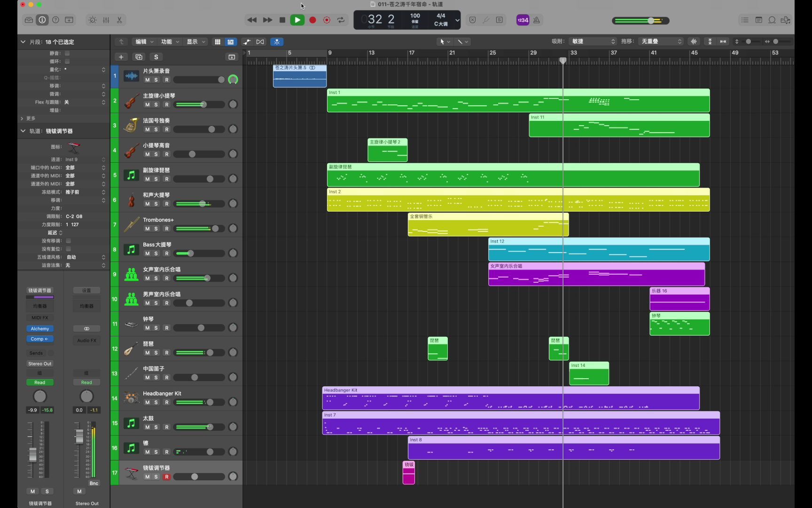
Task: Select the 全套铜管乐 region
Action: pyautogui.click(x=488, y=225)
